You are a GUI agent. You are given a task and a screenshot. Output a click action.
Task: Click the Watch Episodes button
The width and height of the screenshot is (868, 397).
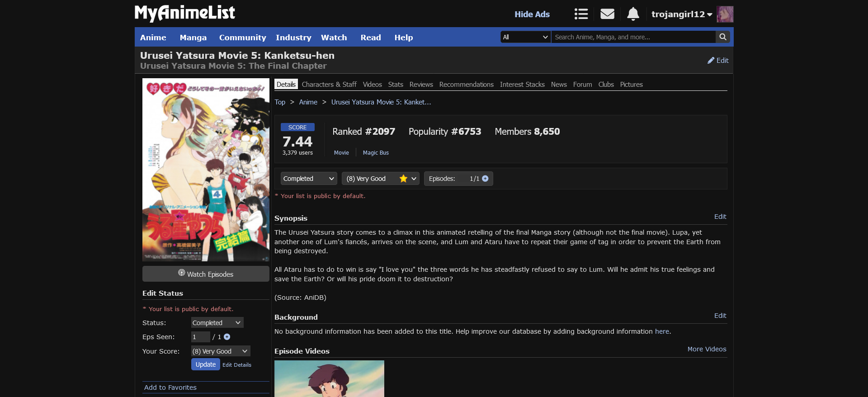pos(206,274)
